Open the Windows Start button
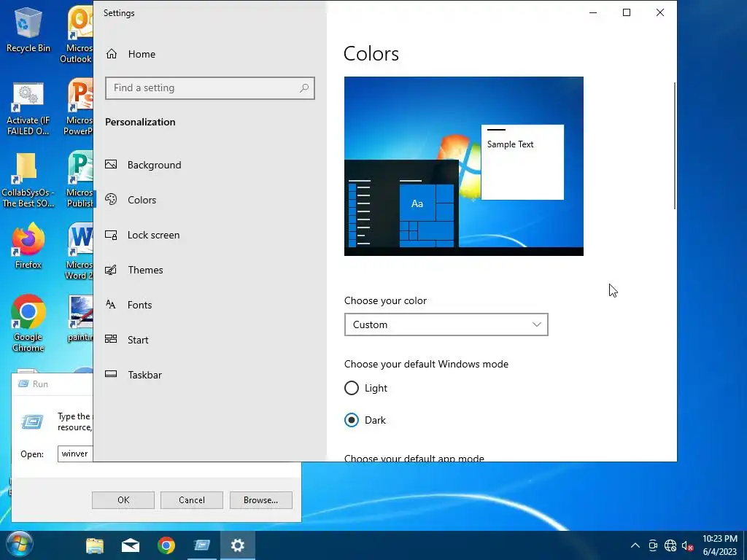This screenshot has height=560, width=747. click(x=20, y=545)
